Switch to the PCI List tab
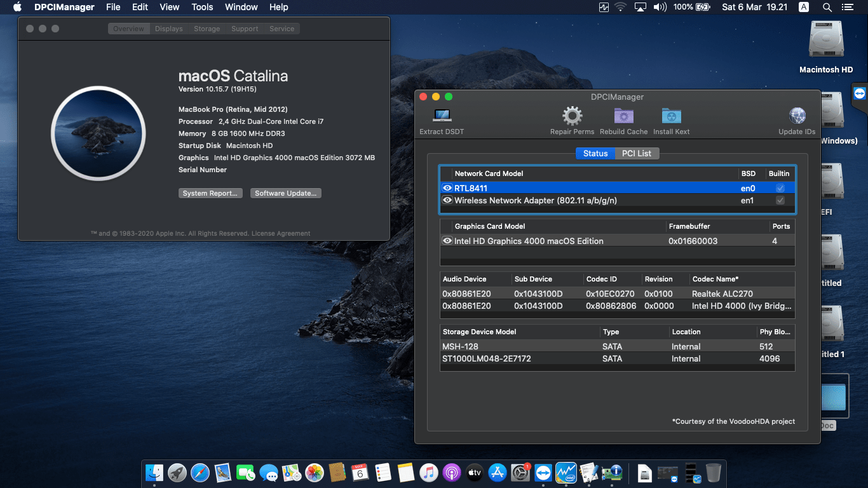 coord(637,153)
